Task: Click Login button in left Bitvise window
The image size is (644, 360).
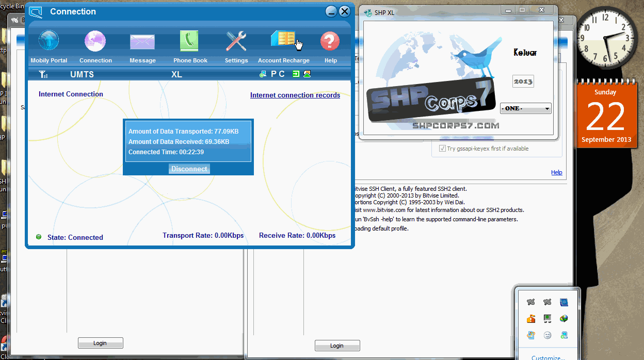Action: point(100,343)
